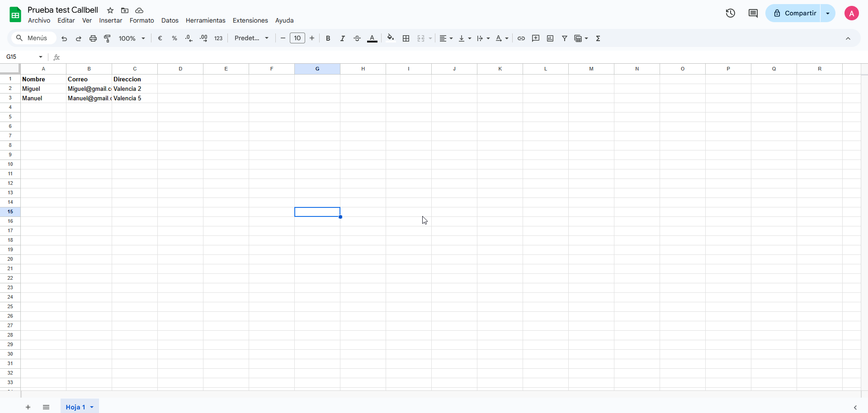Screen dimensions: 868x413
Task: Click the merge cells icon
Action: 421,38
